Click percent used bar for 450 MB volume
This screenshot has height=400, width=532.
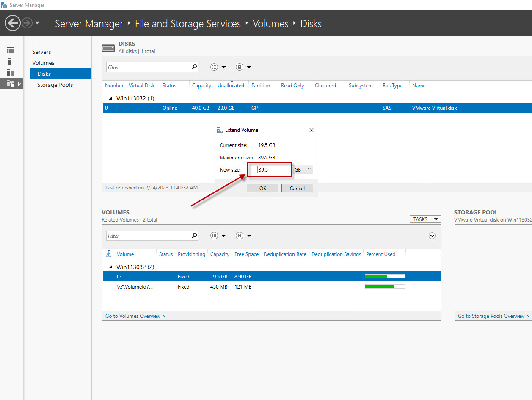[385, 286]
